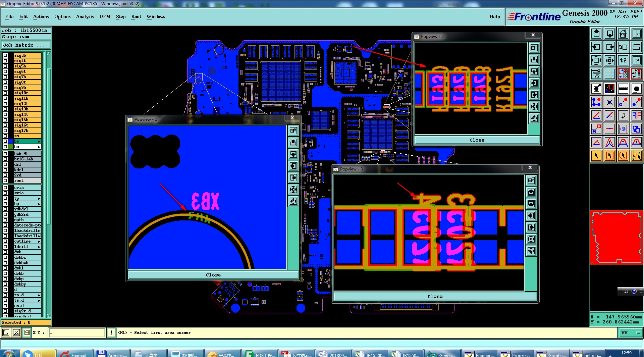
Task: Open the Windows menu
Action: point(156,16)
